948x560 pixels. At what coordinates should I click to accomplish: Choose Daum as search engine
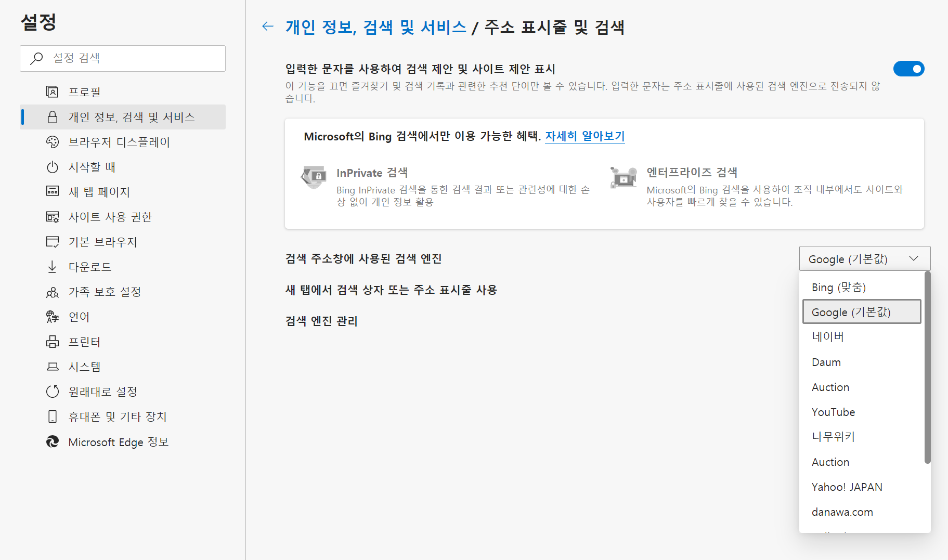tap(862, 362)
